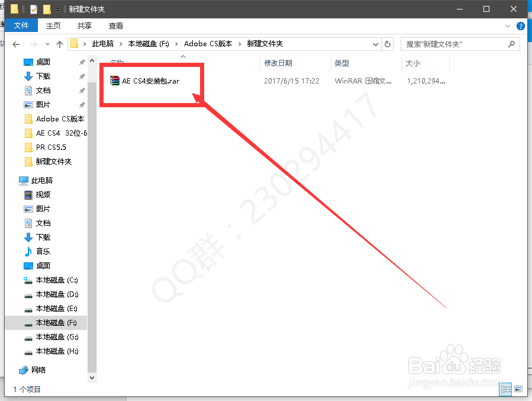Image resolution: width=532 pixels, height=401 pixels.
Task: Open 本地磁盘 (H:) in sidebar
Action: (x=57, y=351)
